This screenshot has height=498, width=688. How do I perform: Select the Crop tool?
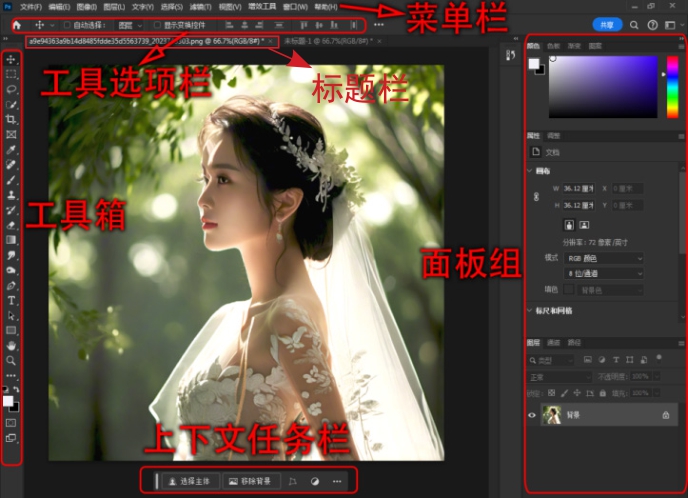[x=11, y=119]
